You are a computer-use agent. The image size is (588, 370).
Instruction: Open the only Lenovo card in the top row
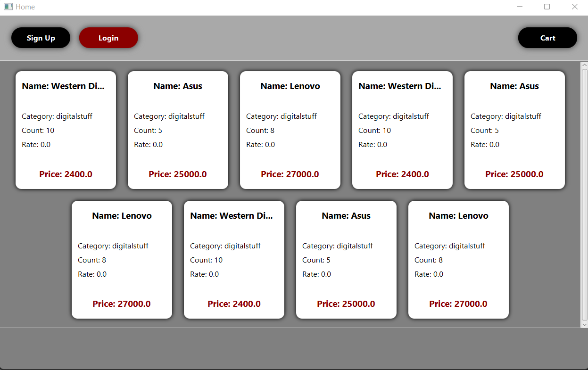[290, 130]
